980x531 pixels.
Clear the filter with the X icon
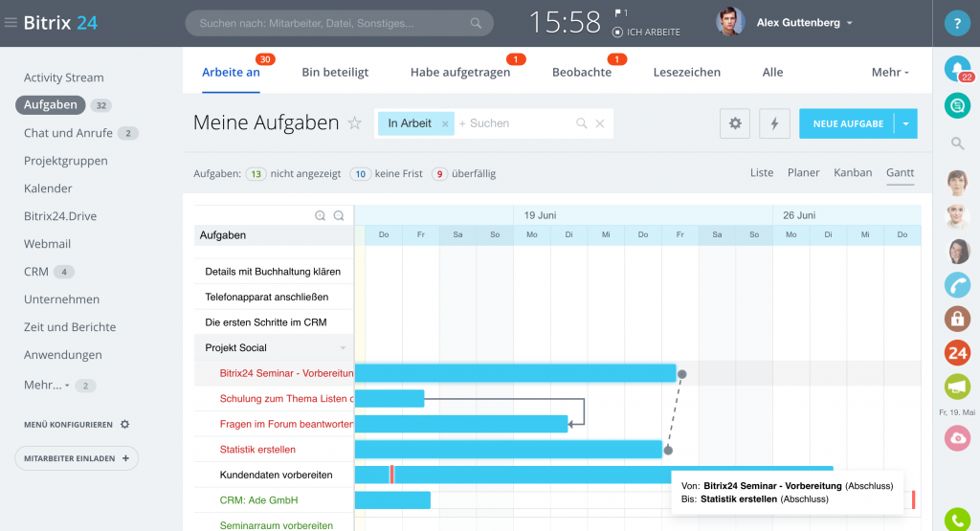(x=600, y=123)
